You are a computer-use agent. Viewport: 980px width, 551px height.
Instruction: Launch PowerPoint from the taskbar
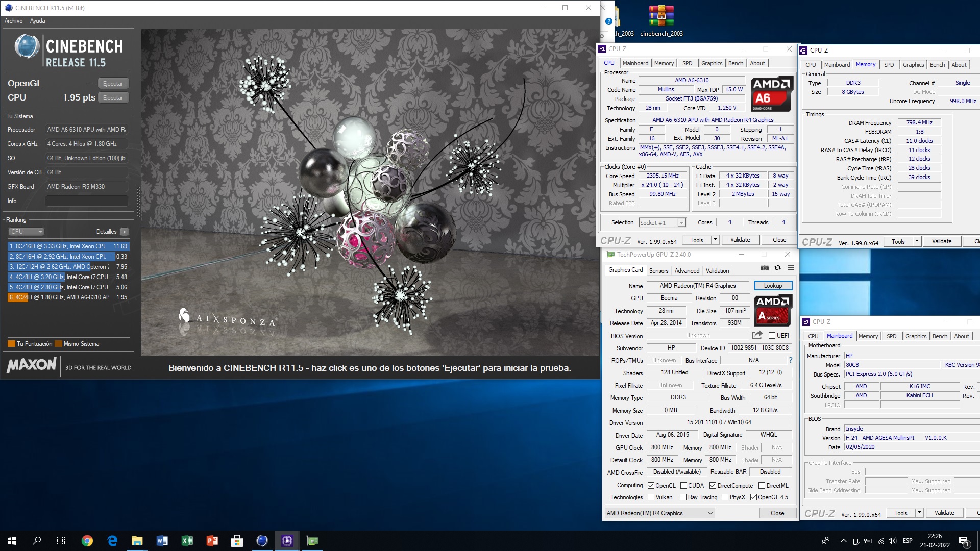(212, 541)
